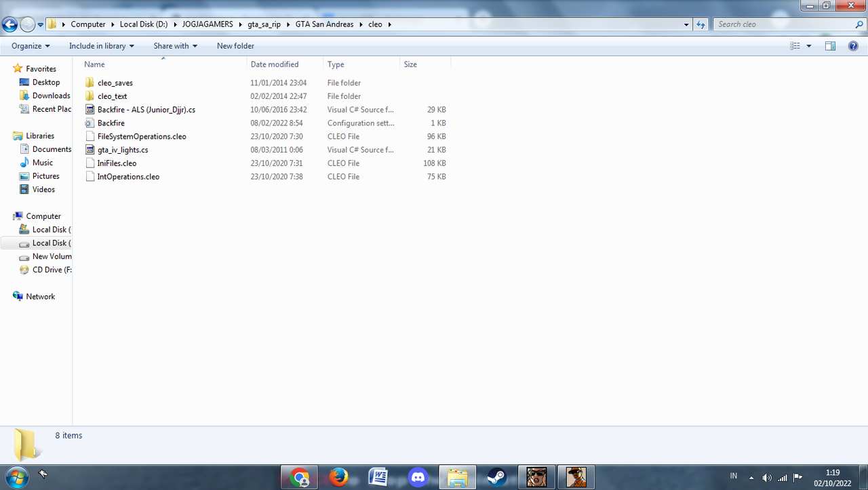
Task: Select Network in the navigation pane
Action: [x=41, y=297]
